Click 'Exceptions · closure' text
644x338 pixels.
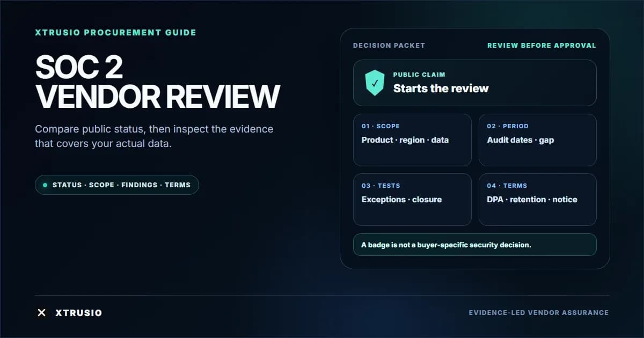click(402, 200)
